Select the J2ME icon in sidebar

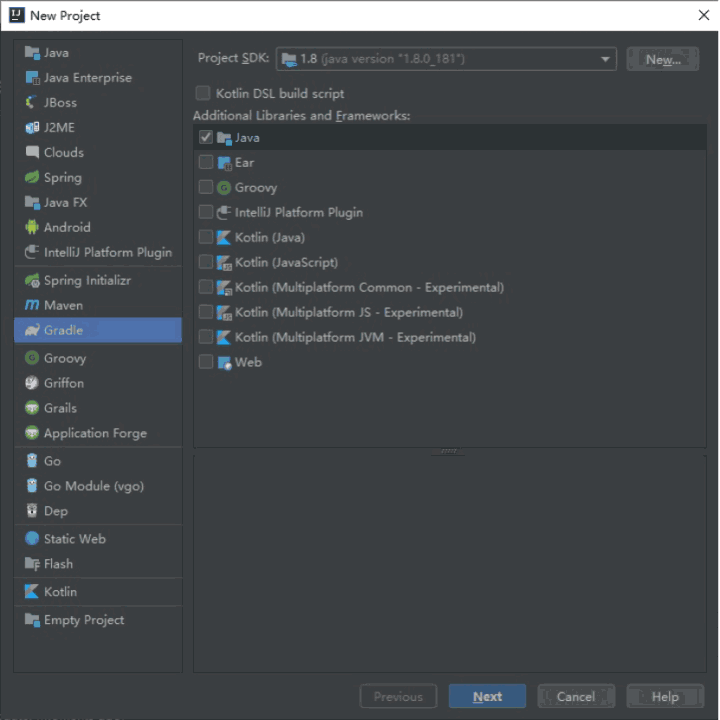click(32, 128)
